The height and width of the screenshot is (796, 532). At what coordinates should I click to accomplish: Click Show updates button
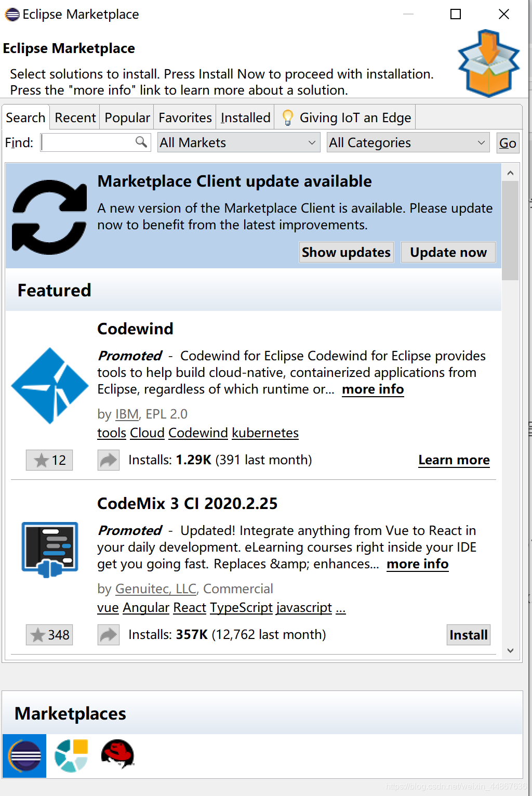click(346, 252)
